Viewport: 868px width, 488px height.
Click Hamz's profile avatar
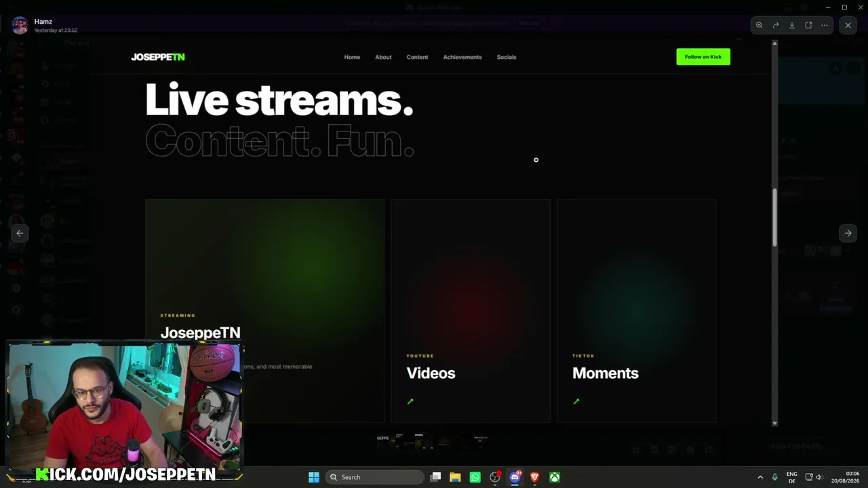20,25
